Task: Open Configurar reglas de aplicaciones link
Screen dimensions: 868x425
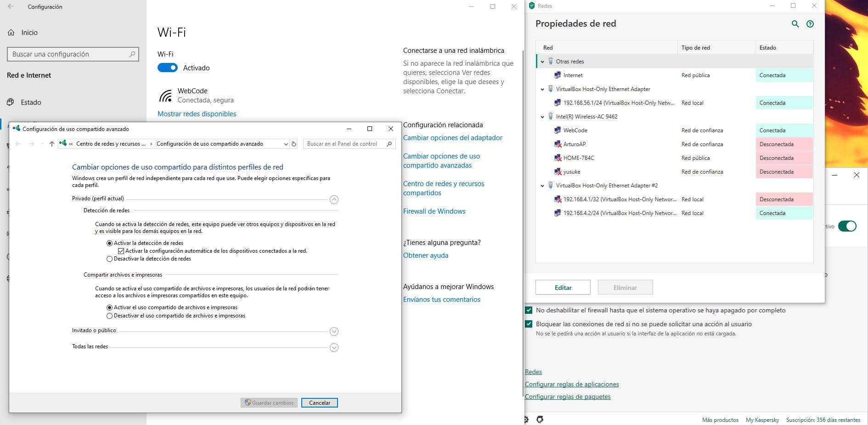Action: (572, 384)
